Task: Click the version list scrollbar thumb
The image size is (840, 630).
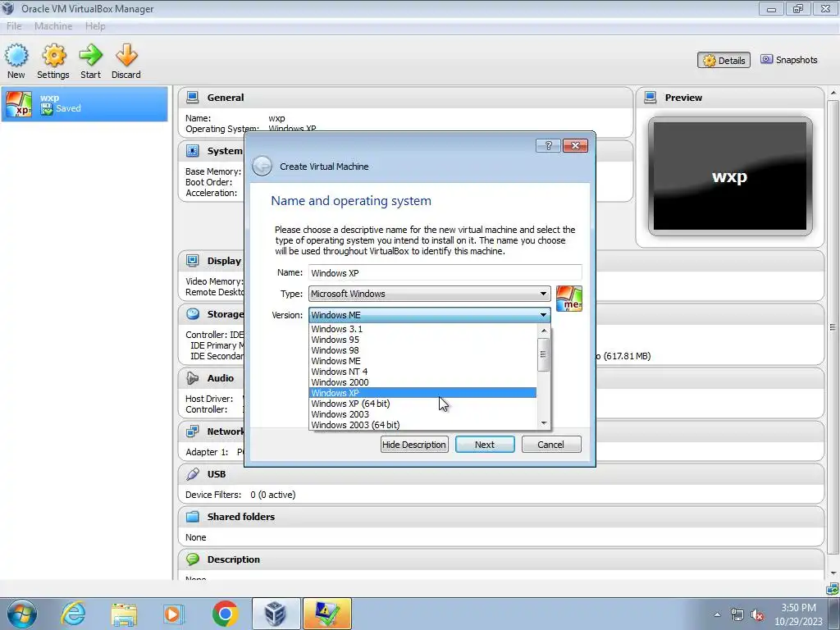Action: click(x=544, y=354)
